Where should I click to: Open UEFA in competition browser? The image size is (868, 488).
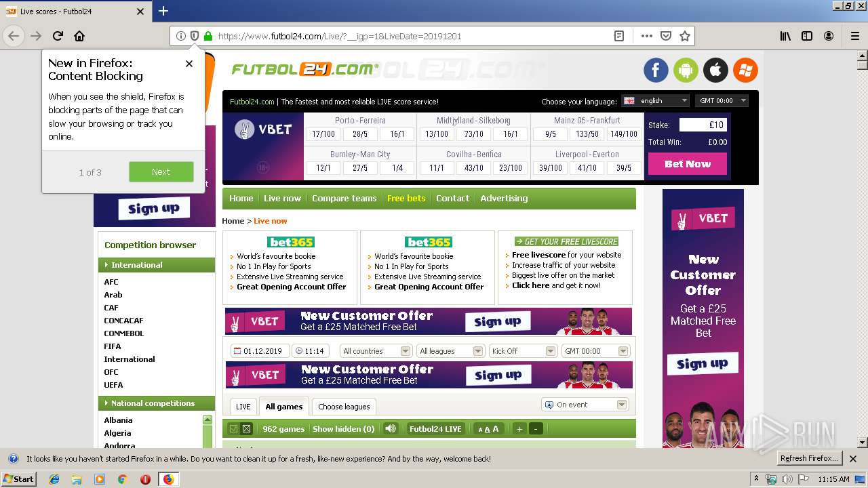(x=113, y=385)
